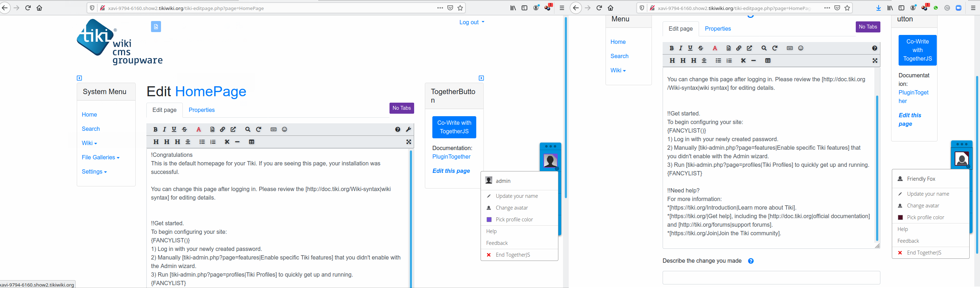Apply italic in left window editor toolbar
Screen dimensions: 980x288
coord(164,129)
